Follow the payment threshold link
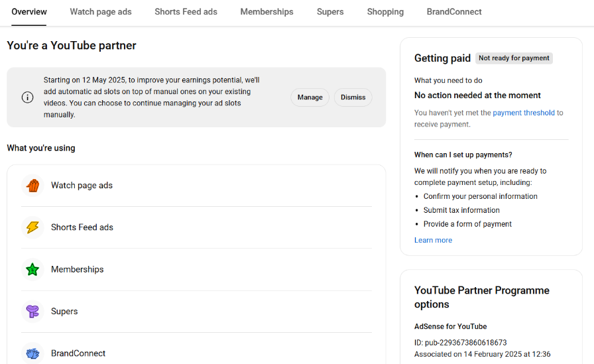The height and width of the screenshot is (364, 594). (x=524, y=113)
